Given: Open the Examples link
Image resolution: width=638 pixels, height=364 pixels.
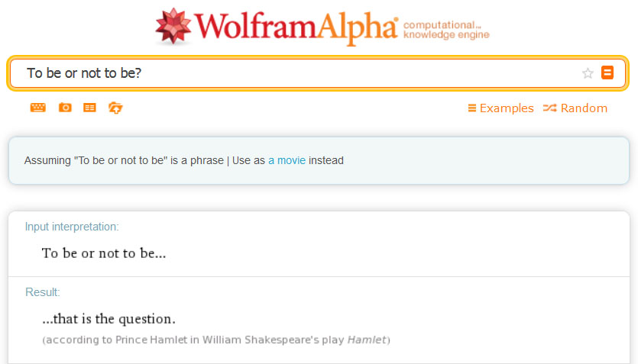Looking at the screenshot, I should [x=507, y=108].
